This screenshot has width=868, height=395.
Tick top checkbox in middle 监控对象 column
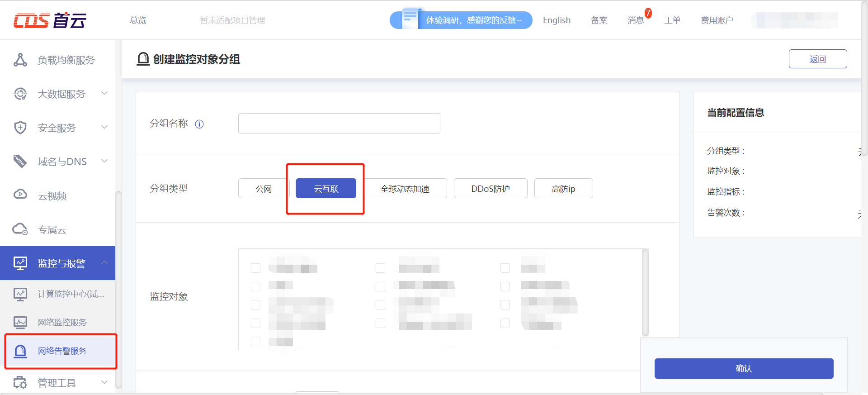[x=381, y=268]
